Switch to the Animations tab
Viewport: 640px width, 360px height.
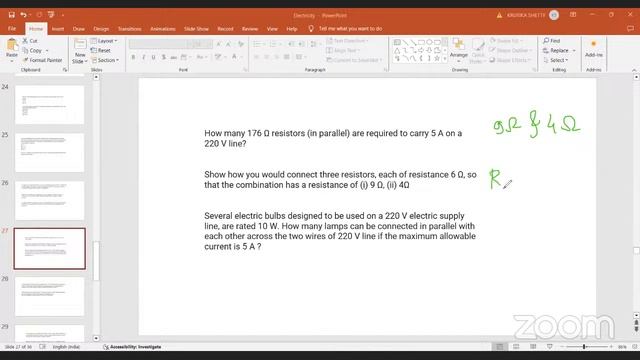162,29
